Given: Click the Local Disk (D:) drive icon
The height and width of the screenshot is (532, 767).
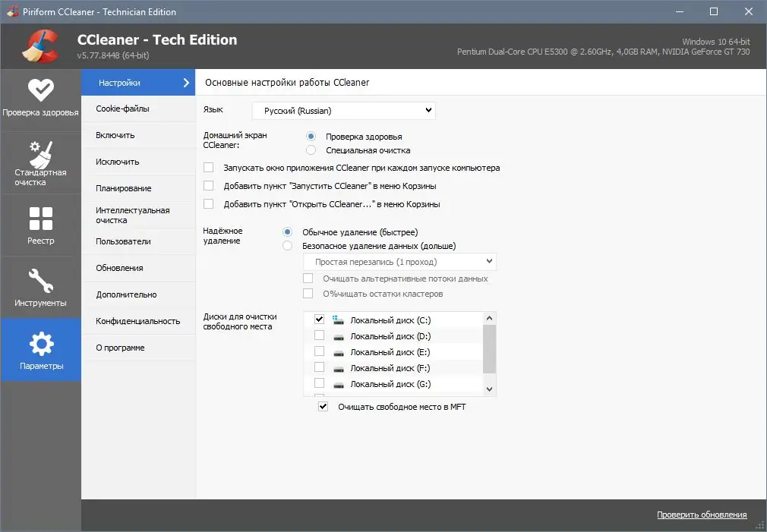Looking at the screenshot, I should click(x=339, y=336).
